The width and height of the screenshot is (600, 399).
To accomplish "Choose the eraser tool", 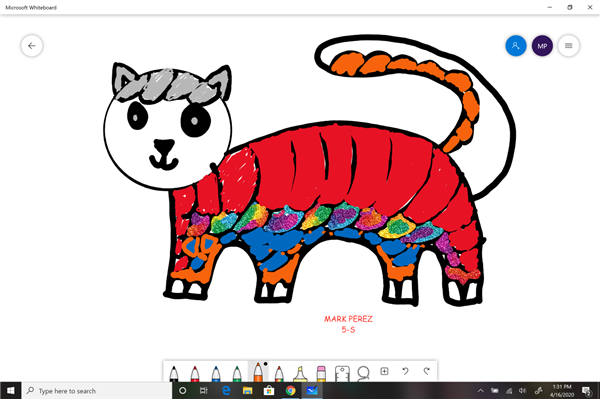I will coord(321,373).
